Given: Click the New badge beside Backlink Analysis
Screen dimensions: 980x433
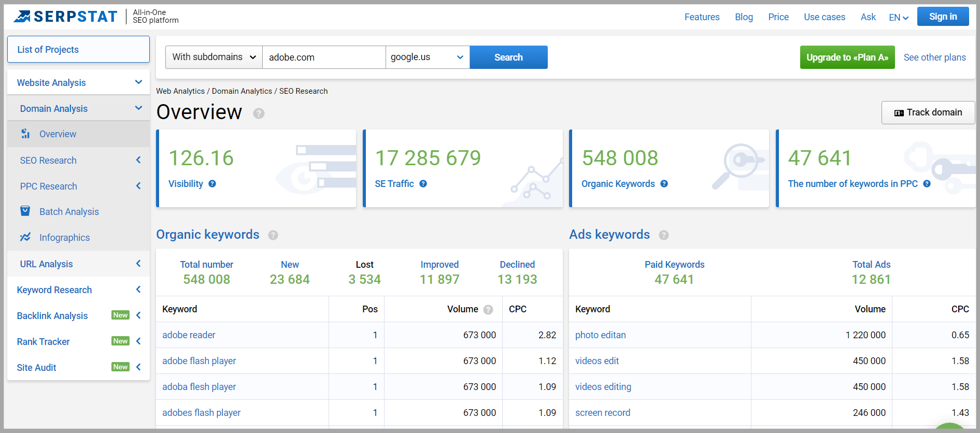Looking at the screenshot, I should pyautogui.click(x=120, y=315).
